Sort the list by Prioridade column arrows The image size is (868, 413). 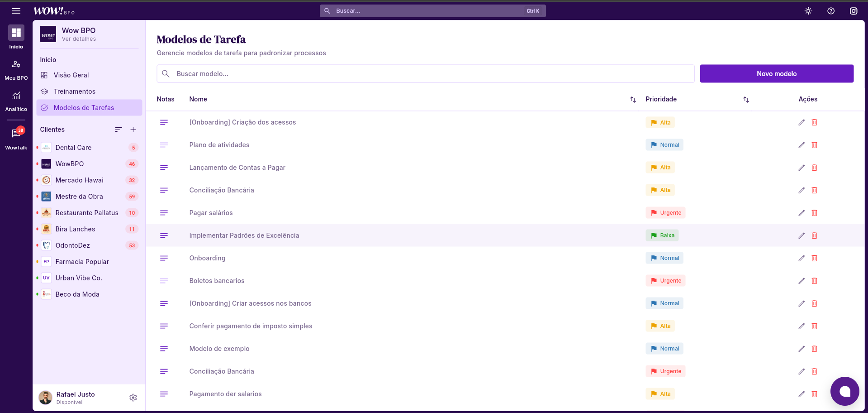746,100
